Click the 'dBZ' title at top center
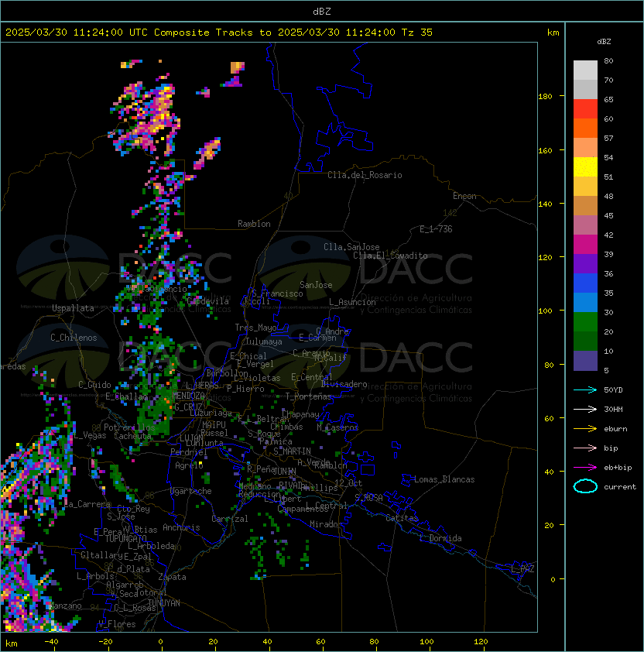644x652 pixels. pyautogui.click(x=322, y=11)
